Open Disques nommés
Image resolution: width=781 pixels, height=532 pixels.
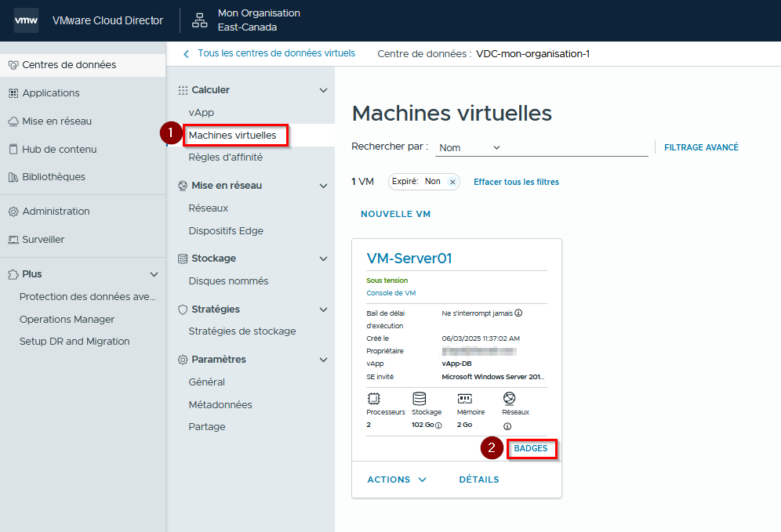click(228, 281)
